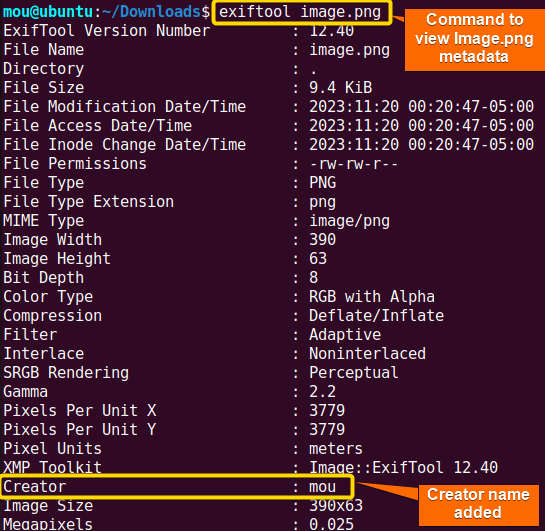The image size is (545, 531).
Task: Click the 'Creator' field label
Action: click(34, 487)
